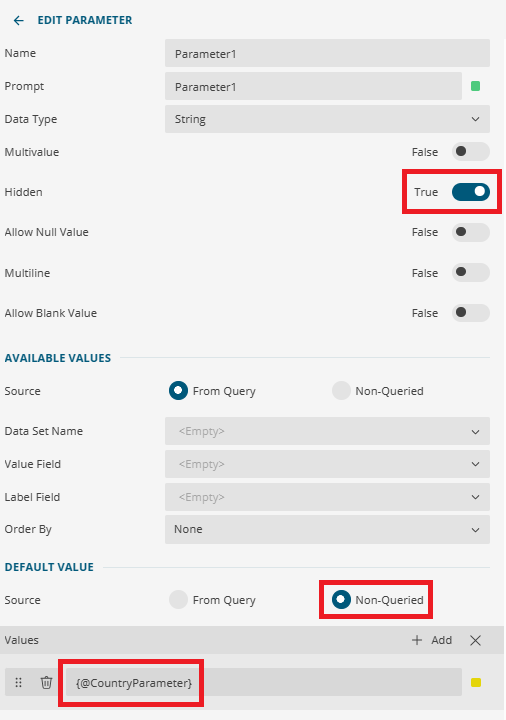Viewport: 506px width, 720px height.
Task: Click the back arrow beside Edit Parameter
Action: pyautogui.click(x=18, y=20)
